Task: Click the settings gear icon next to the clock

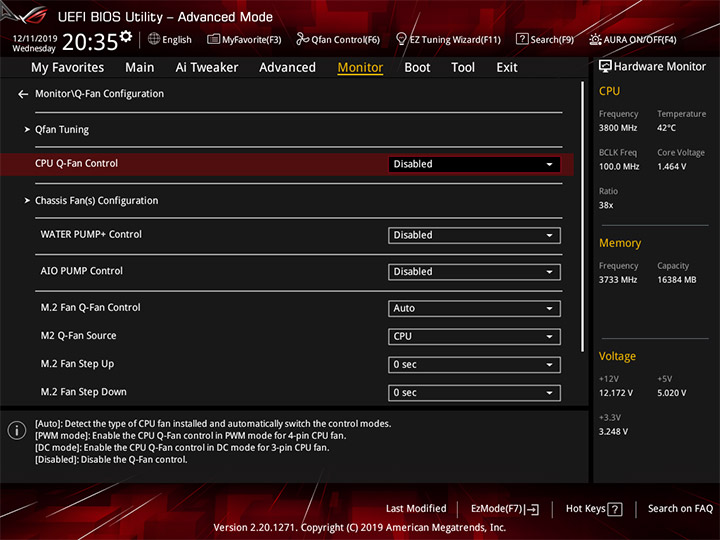Action: click(126, 36)
